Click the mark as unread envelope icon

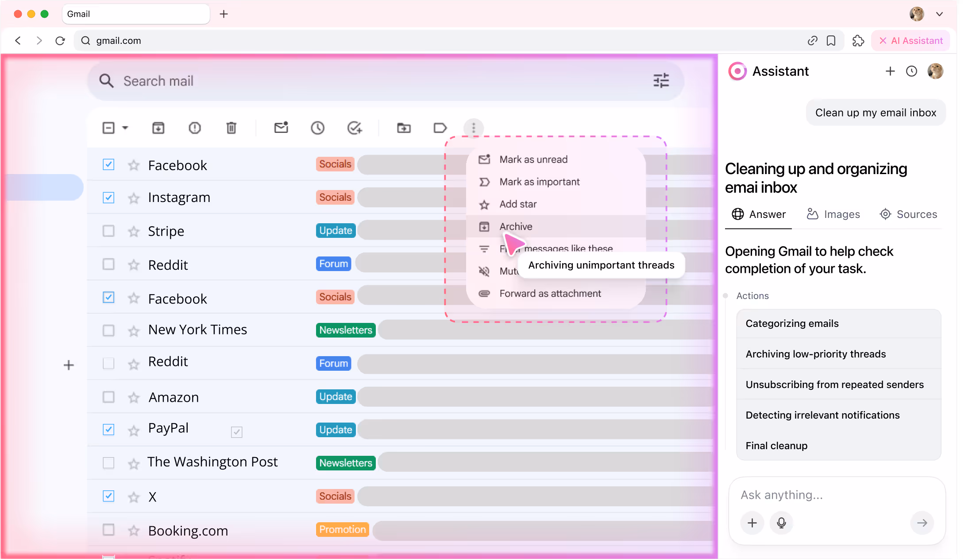281,128
